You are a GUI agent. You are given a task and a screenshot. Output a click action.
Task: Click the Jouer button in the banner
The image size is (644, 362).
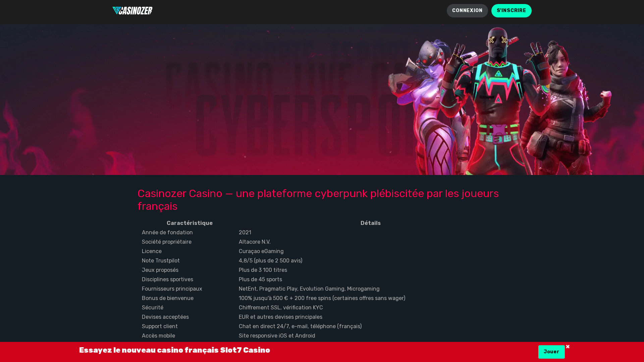(551, 352)
